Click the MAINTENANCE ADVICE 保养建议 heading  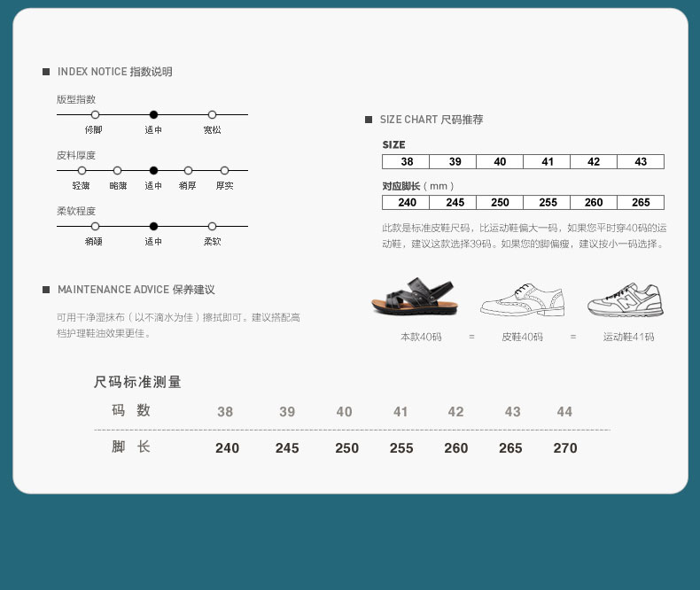[136, 290]
